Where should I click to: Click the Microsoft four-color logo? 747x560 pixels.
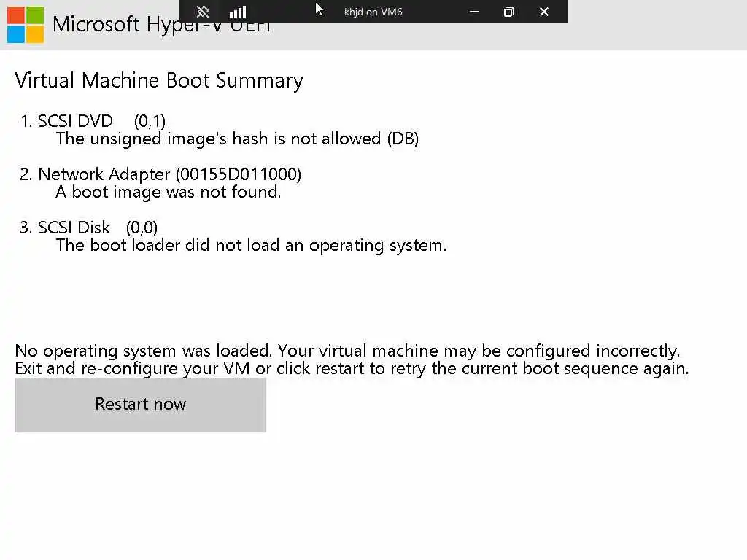(x=26, y=25)
